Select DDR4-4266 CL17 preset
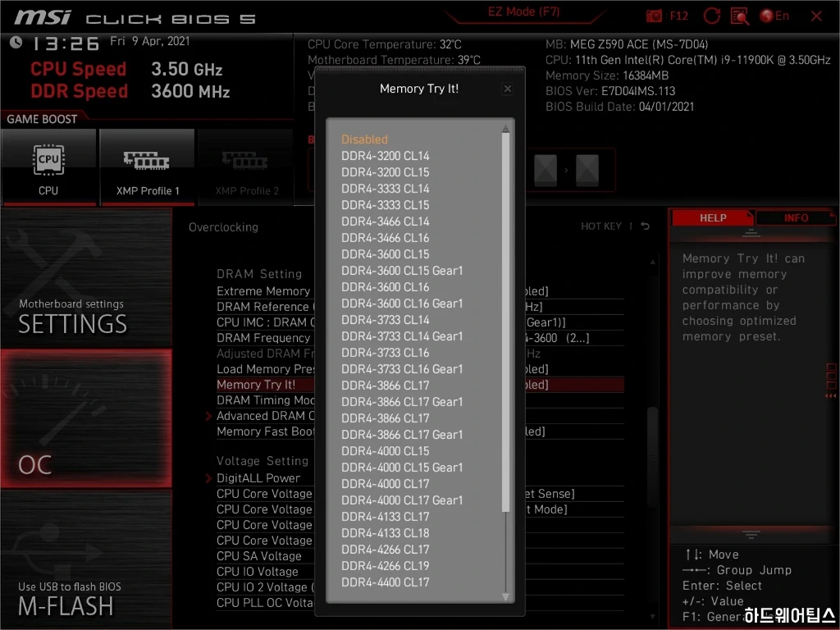The height and width of the screenshot is (630, 840). (386, 549)
